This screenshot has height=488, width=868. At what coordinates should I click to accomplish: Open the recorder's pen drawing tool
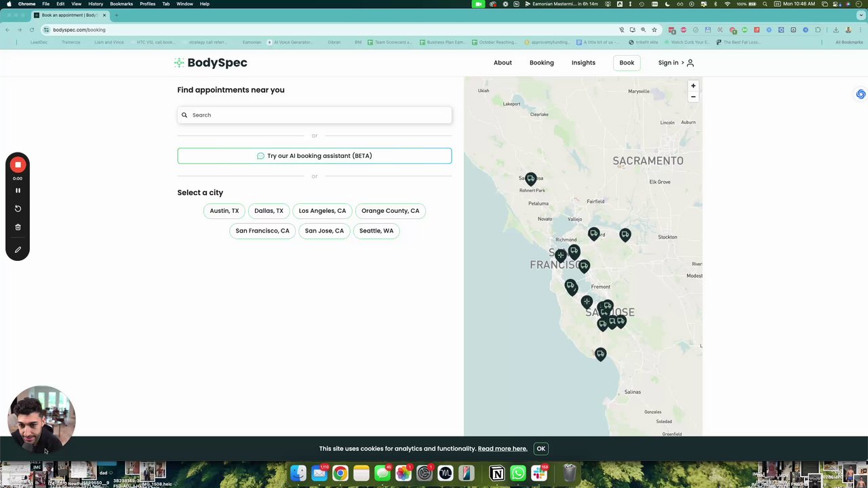pyautogui.click(x=18, y=250)
